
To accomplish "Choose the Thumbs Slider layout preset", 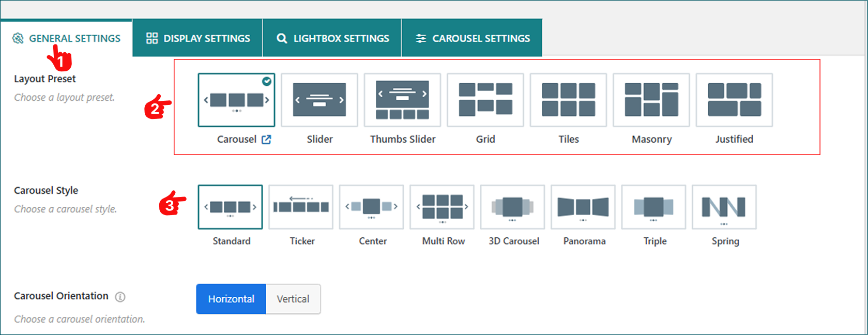I will tap(402, 100).
